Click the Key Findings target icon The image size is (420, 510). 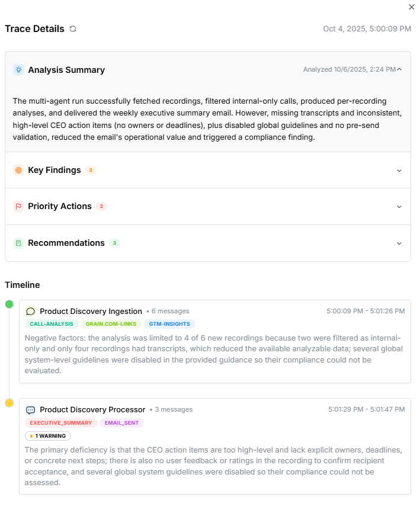18,170
